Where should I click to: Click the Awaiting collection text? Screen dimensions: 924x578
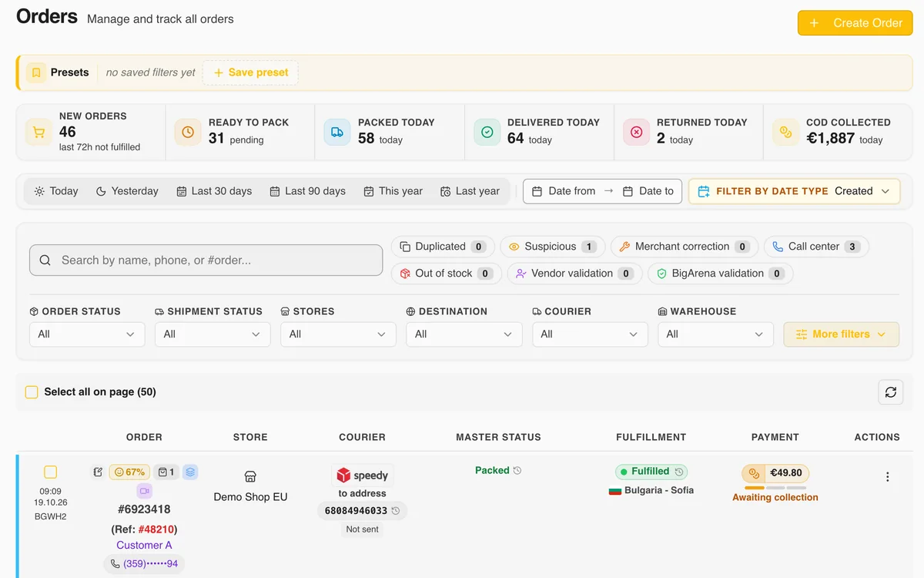[x=775, y=498]
